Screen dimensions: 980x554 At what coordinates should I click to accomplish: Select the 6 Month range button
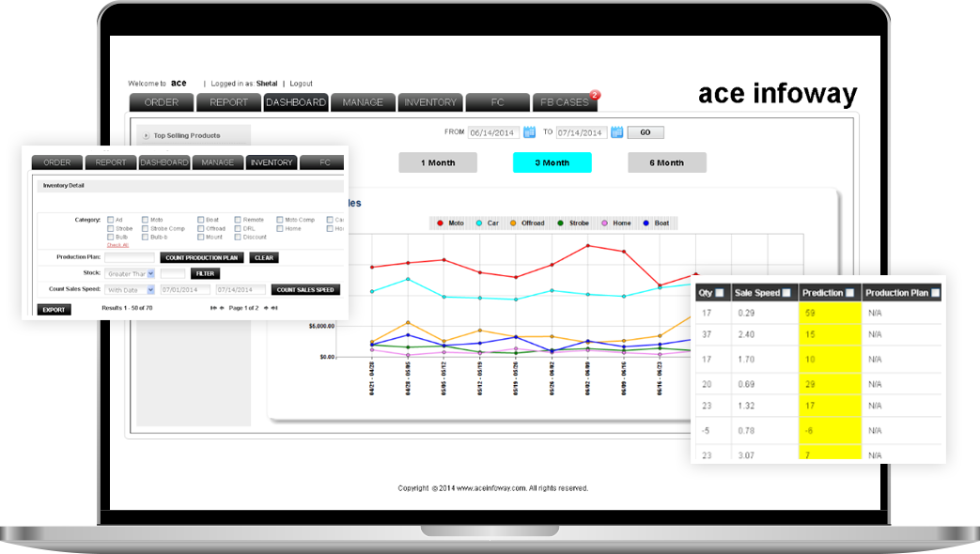click(x=667, y=162)
